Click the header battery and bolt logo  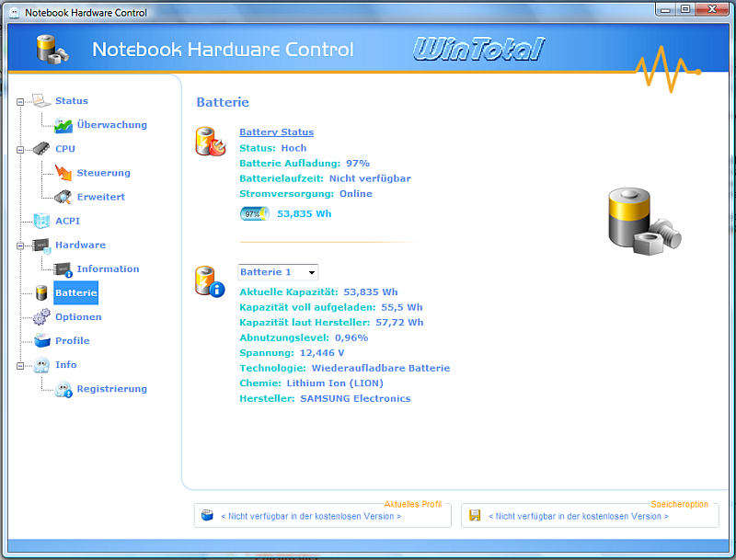tap(52, 50)
